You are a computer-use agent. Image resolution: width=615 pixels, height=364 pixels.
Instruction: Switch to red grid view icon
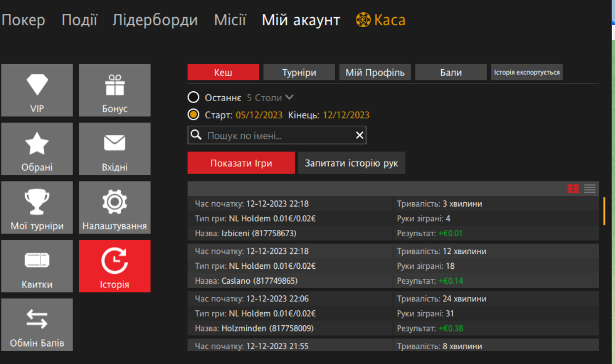[573, 188]
